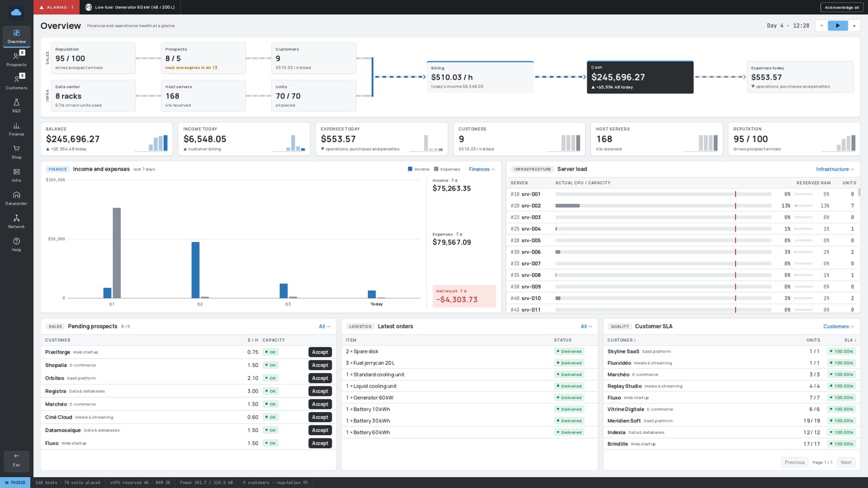Click the Next page button
The height and width of the screenshot is (488, 868).
point(846,463)
